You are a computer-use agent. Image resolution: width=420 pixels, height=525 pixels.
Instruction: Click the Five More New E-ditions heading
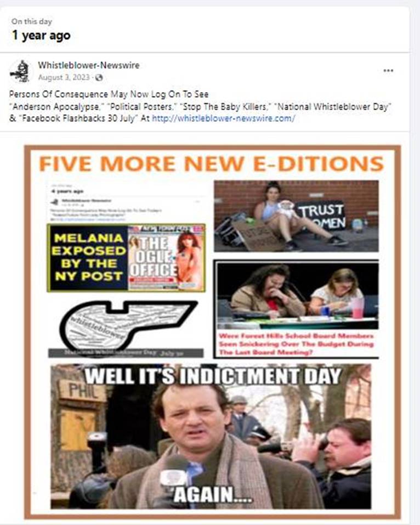click(x=211, y=163)
